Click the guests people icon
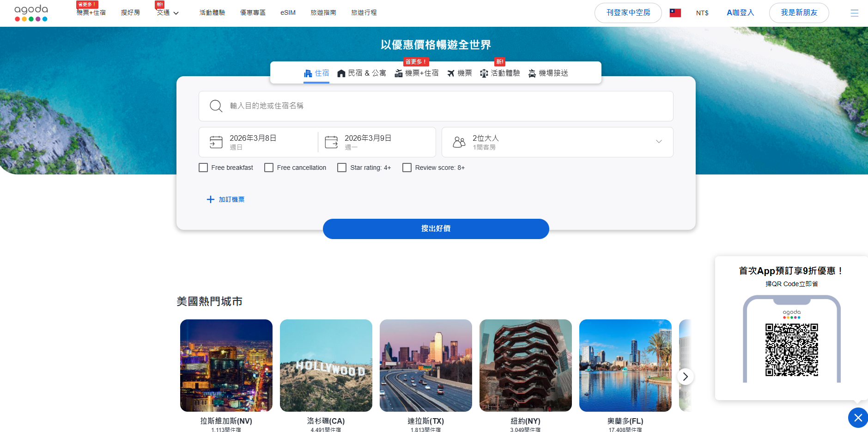 (459, 142)
